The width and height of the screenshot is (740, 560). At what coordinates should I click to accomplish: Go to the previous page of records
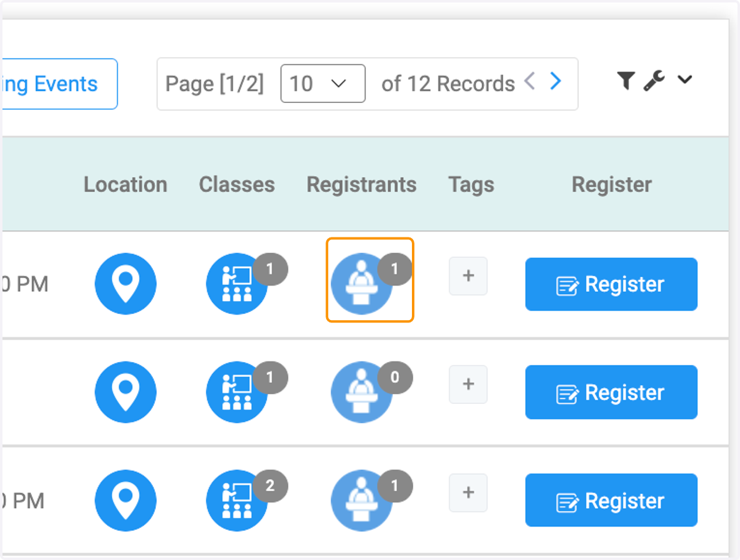click(x=529, y=81)
